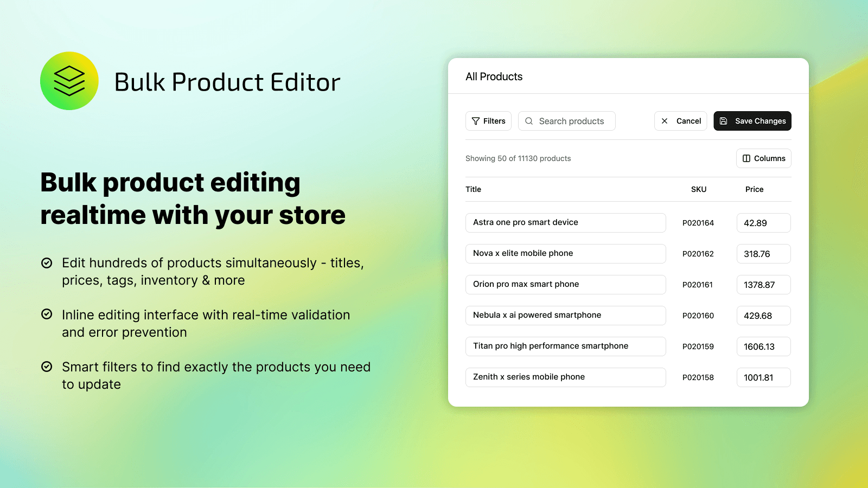The height and width of the screenshot is (488, 868).
Task: Open the Filters button
Action: click(x=488, y=121)
